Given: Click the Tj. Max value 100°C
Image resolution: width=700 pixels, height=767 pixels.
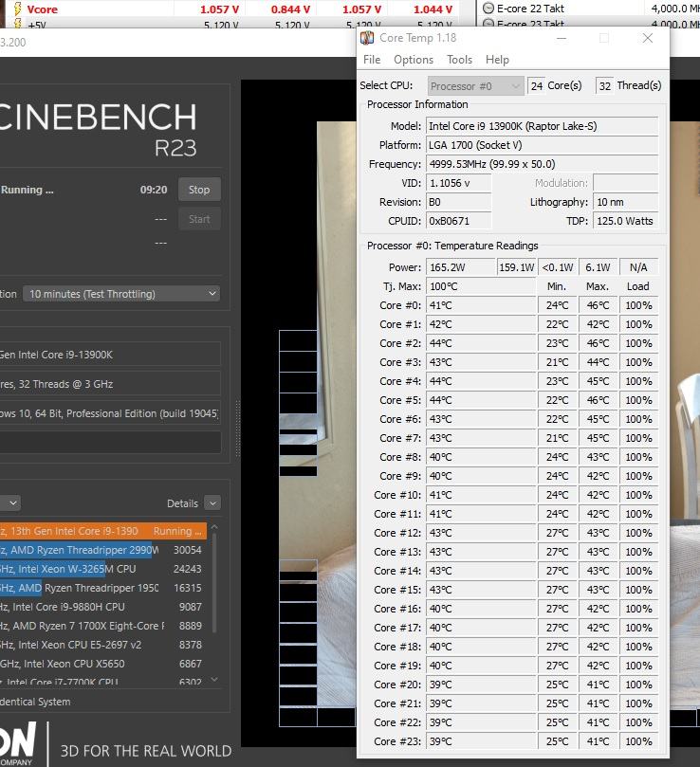Looking at the screenshot, I should pos(481,286).
